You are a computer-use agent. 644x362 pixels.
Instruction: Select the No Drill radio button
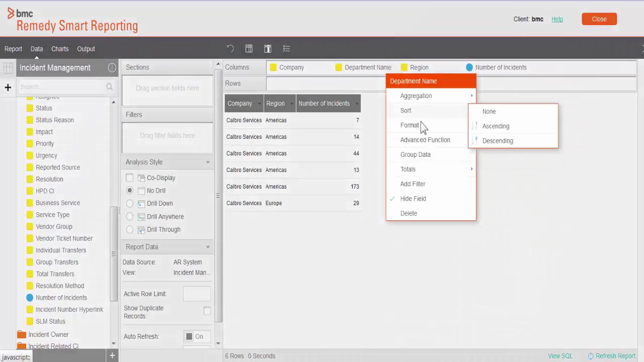coord(130,191)
